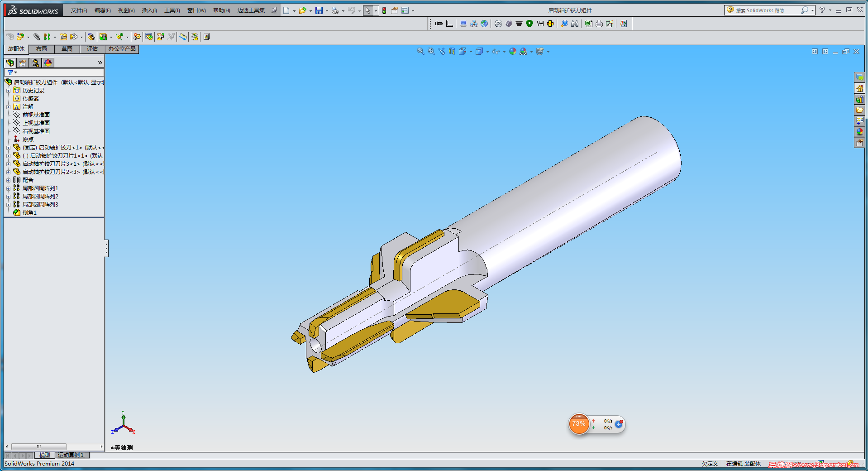Viewport: 868px width, 471px height.
Task: Expand the 配合 mates folder
Action: [8, 180]
